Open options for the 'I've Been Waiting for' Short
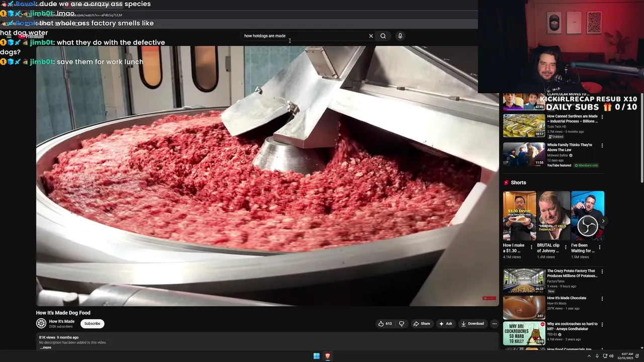 tap(600, 247)
